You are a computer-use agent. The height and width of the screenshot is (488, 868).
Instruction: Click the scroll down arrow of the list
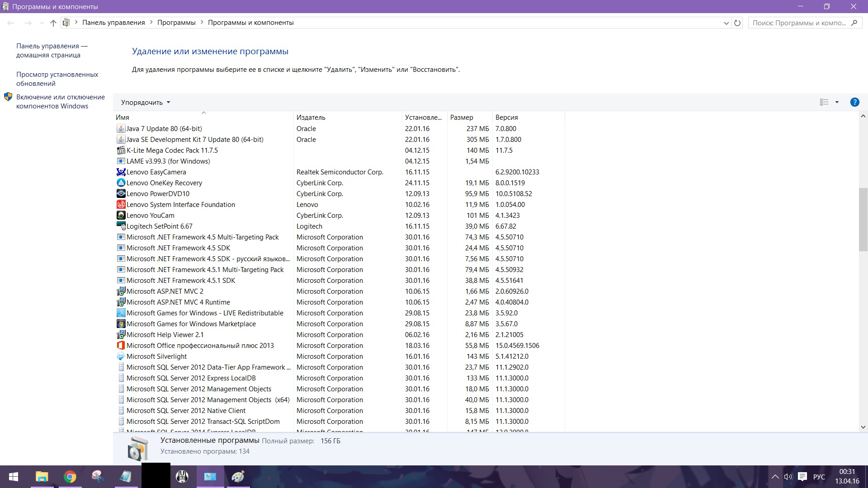[863, 427]
